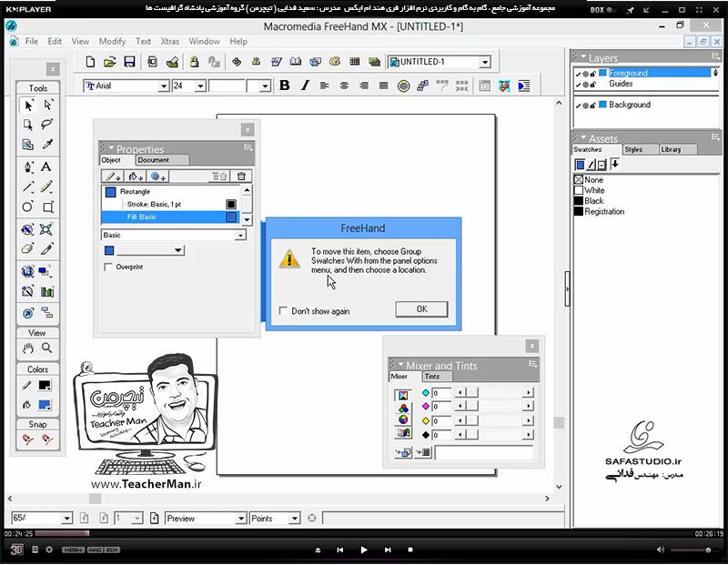Save document with floppy disk icon
This screenshot has height=565, width=728.
[129, 62]
